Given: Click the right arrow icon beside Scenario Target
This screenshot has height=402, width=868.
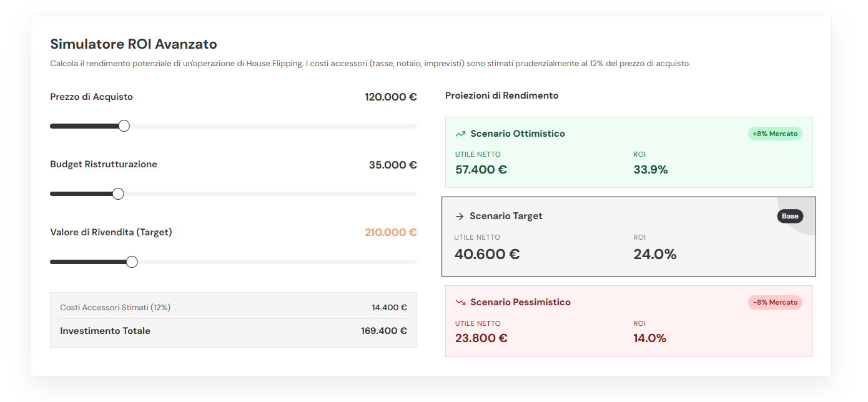Looking at the screenshot, I should [460, 216].
